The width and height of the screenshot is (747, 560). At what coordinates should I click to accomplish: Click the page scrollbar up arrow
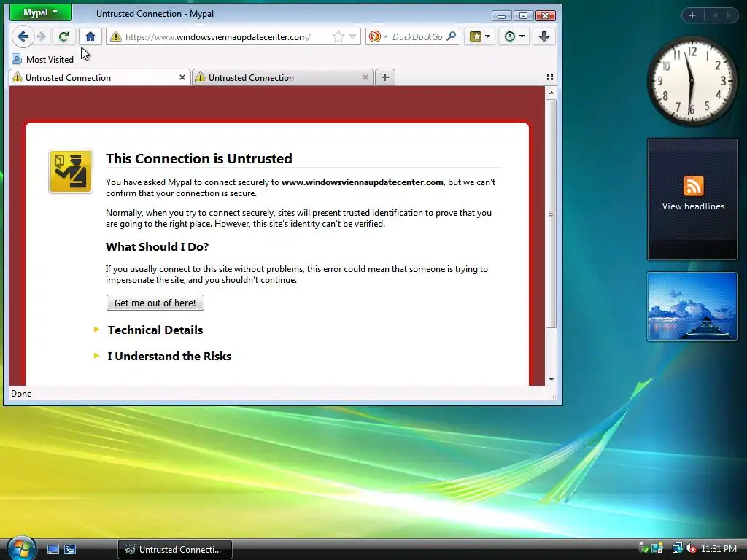coord(551,93)
